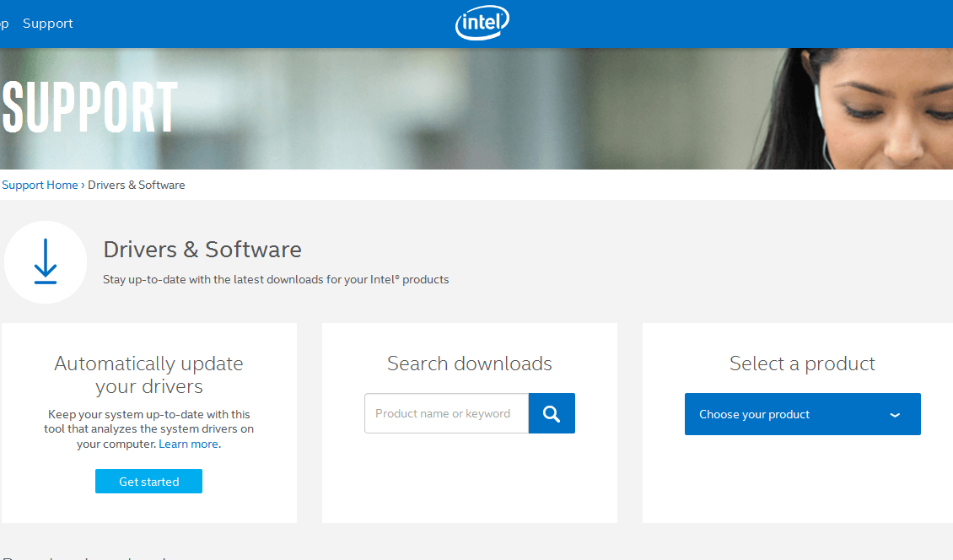Click the Select a product heading
953x560 pixels.
(x=802, y=363)
